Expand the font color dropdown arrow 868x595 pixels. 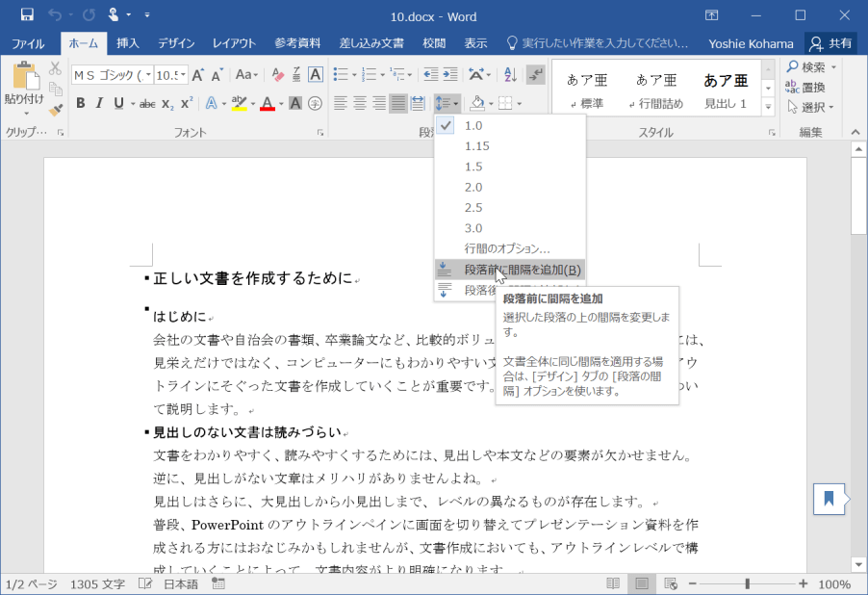click(x=280, y=103)
